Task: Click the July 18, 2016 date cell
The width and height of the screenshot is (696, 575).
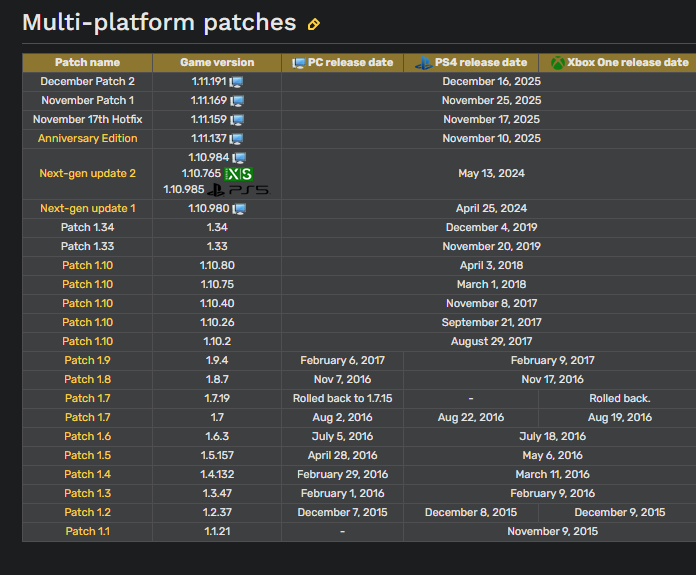Action: point(552,436)
